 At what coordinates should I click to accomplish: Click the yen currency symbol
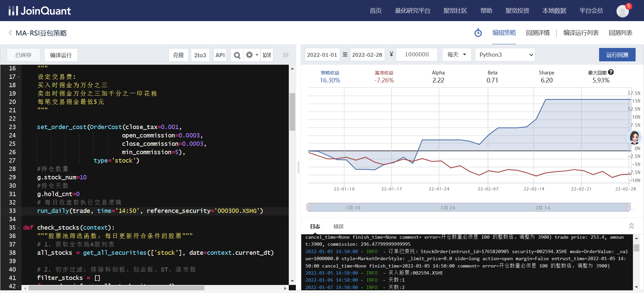[391, 54]
